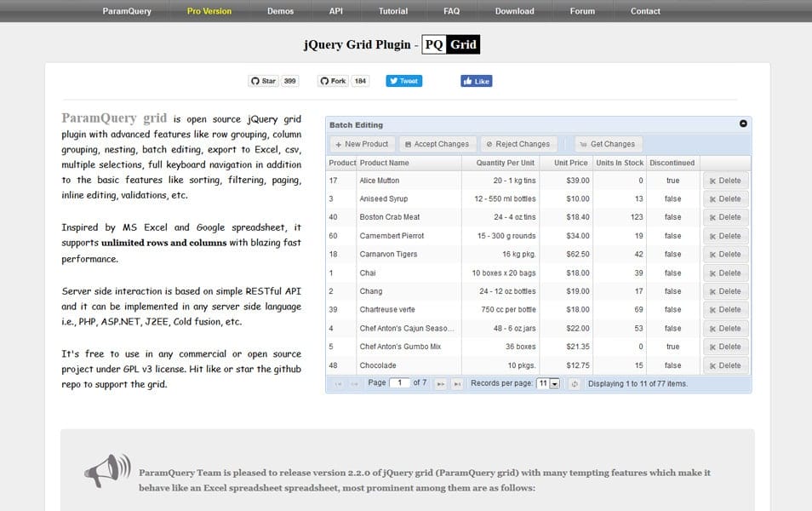This screenshot has width=812, height=511.
Task: Open the Forum nav item
Action: 582,11
